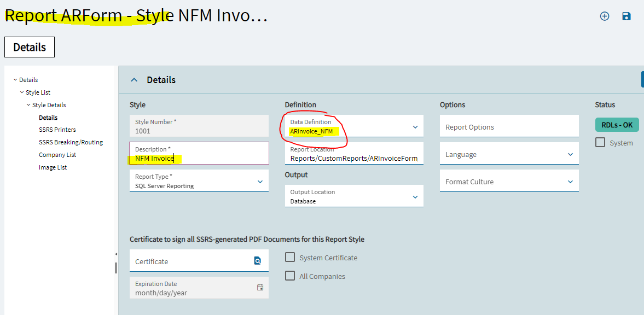644x315 pixels.
Task: Open the Expiration Date calendar icon
Action: pyautogui.click(x=260, y=288)
